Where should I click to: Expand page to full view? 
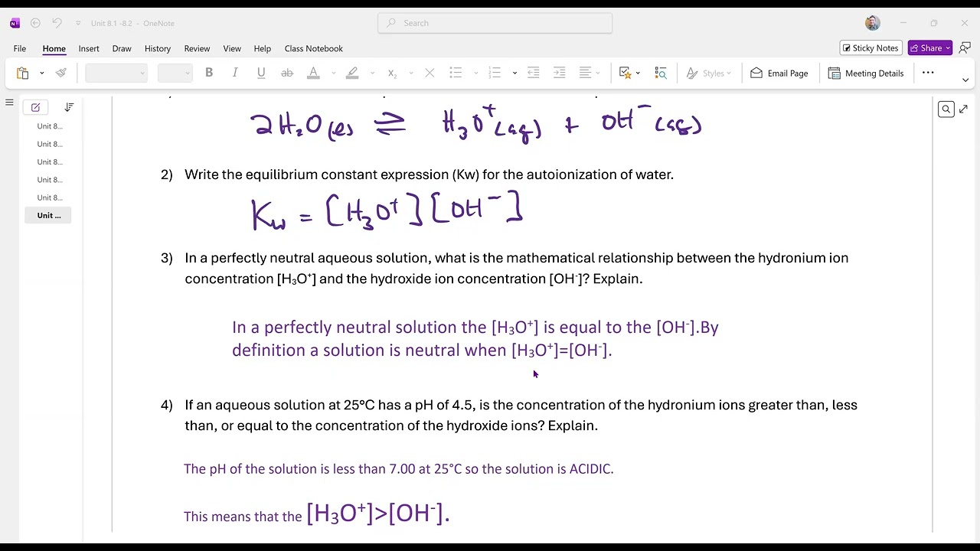963,109
